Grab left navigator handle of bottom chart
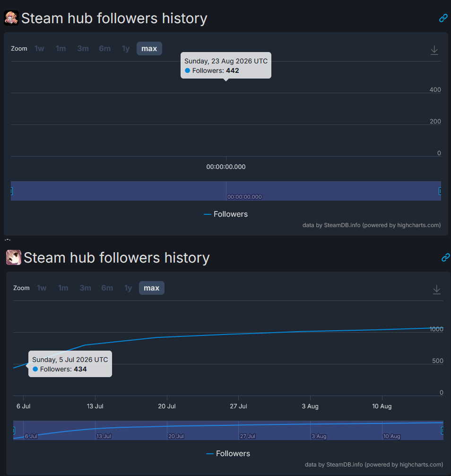Screen dimensions: 451x476 tap(14, 430)
